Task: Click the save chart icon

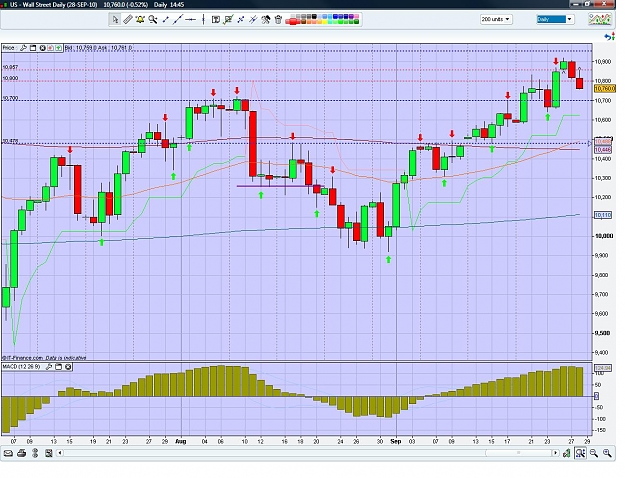Action: click(49, 453)
